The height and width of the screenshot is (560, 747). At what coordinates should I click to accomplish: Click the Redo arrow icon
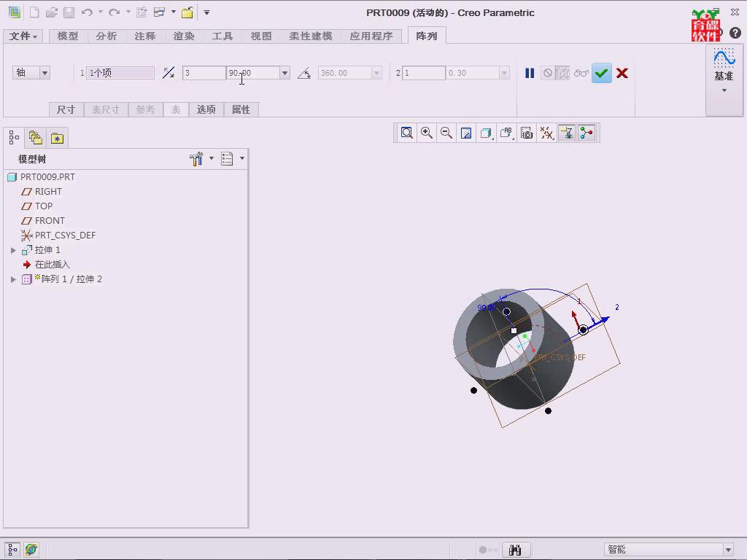point(114,12)
